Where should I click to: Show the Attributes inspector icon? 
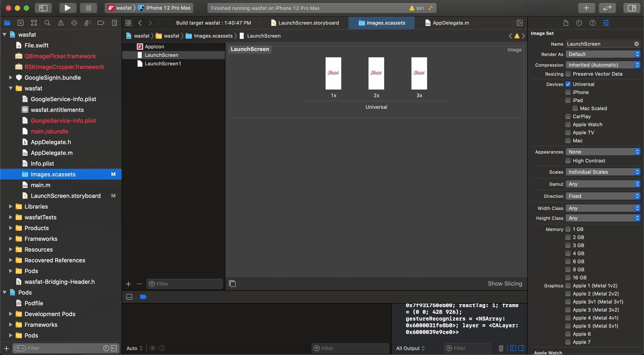tap(606, 23)
